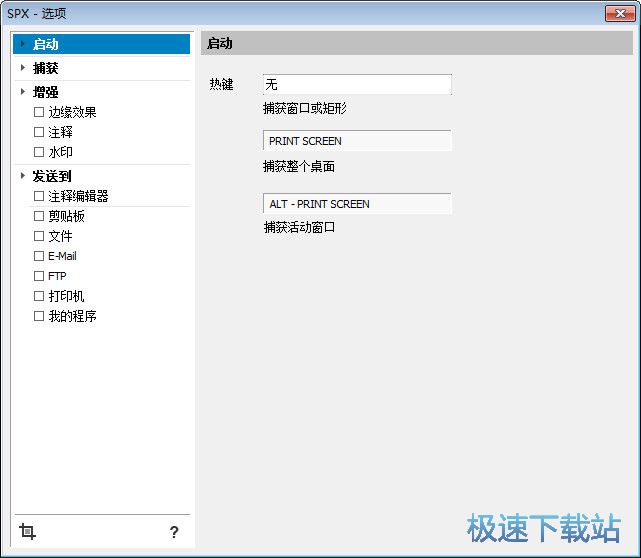Toggle the 注释 checkbox
The height and width of the screenshot is (558, 641).
click(x=39, y=132)
